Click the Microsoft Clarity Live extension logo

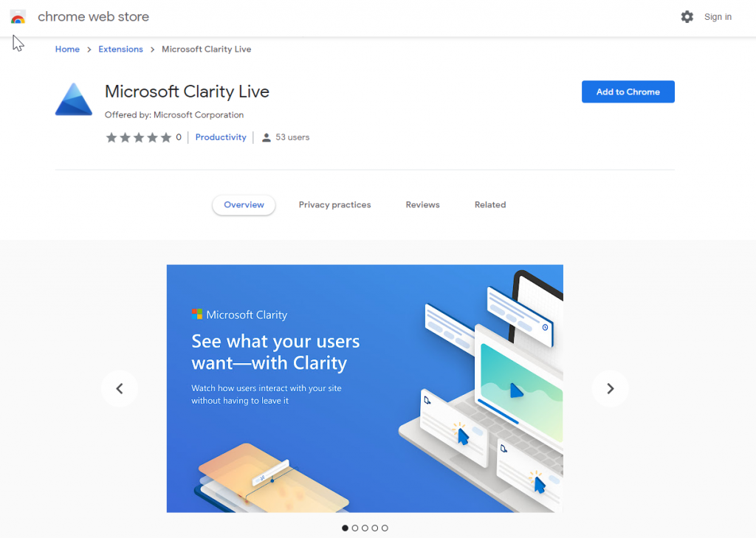73,100
